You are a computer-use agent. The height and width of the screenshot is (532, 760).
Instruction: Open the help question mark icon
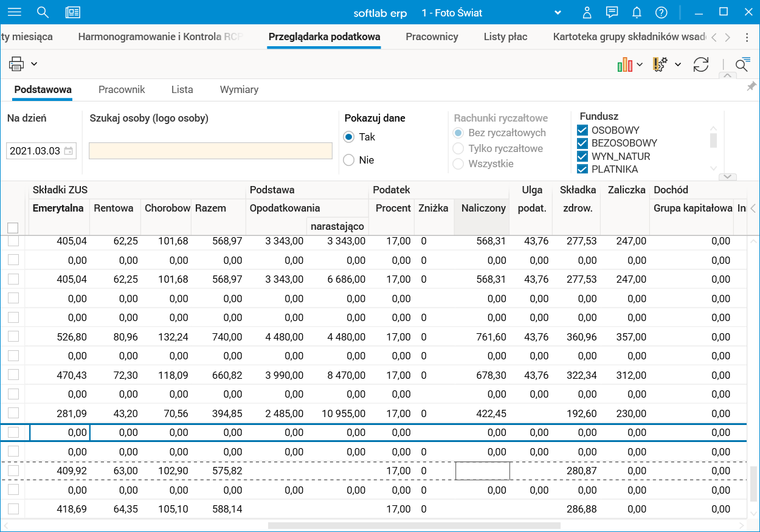click(x=662, y=13)
